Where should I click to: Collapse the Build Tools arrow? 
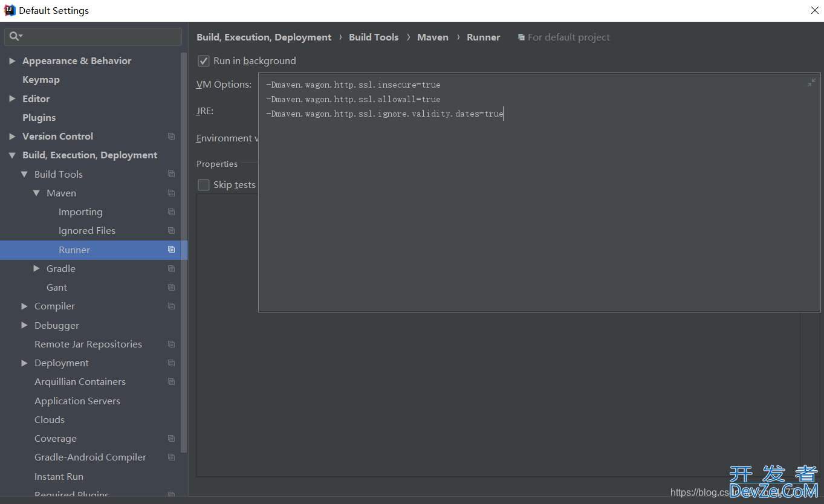tap(24, 174)
